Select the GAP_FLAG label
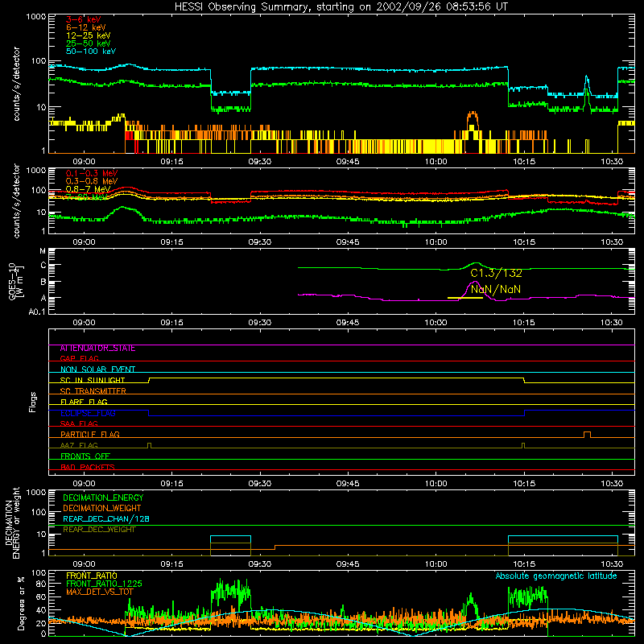The image size is (644, 644). pos(79,358)
